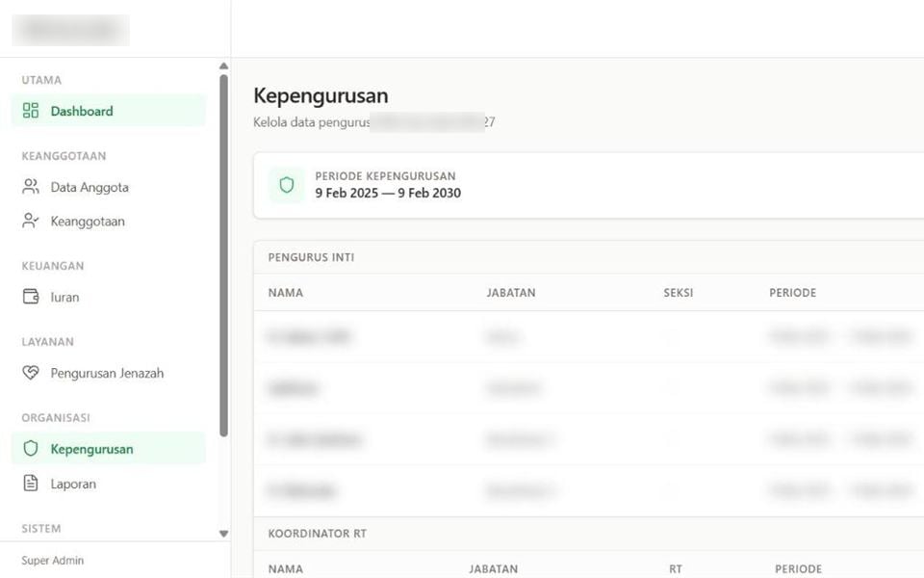Open the Iuran page
This screenshot has height=578, width=924.
pos(109,296)
